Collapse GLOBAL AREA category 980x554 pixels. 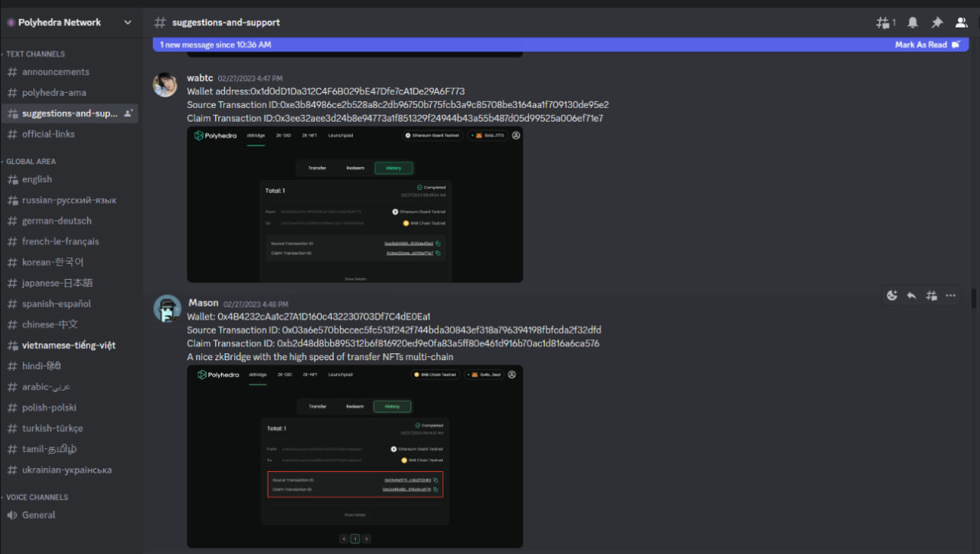30,161
